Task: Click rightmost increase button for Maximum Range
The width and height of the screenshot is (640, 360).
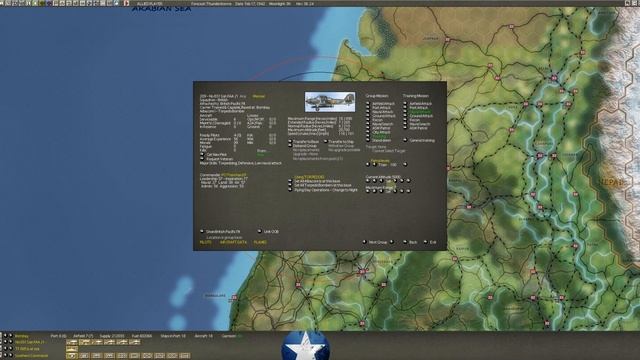Action: coord(409,191)
